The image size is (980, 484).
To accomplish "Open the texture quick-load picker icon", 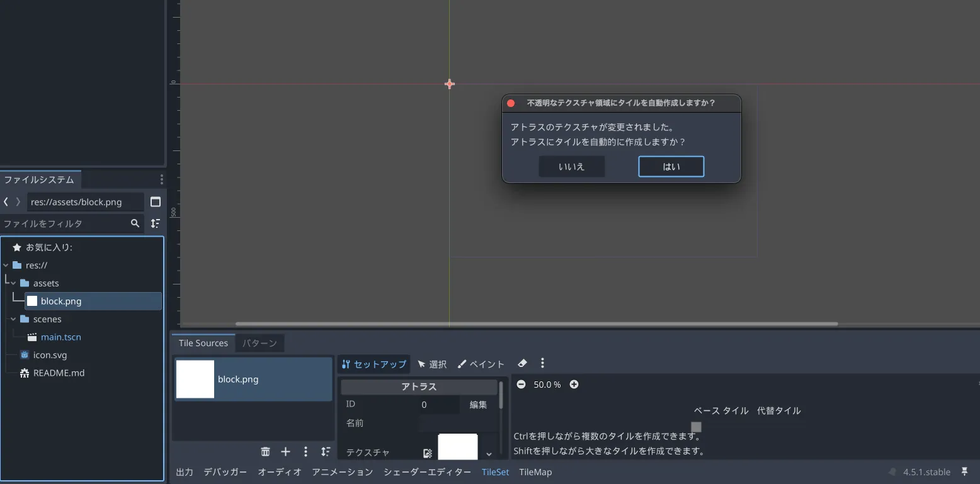I will (428, 453).
